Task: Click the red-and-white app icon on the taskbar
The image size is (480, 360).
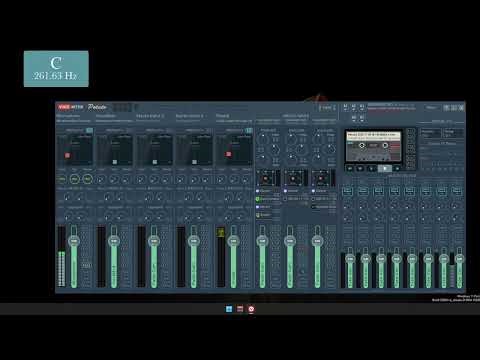Action: click(x=240, y=309)
